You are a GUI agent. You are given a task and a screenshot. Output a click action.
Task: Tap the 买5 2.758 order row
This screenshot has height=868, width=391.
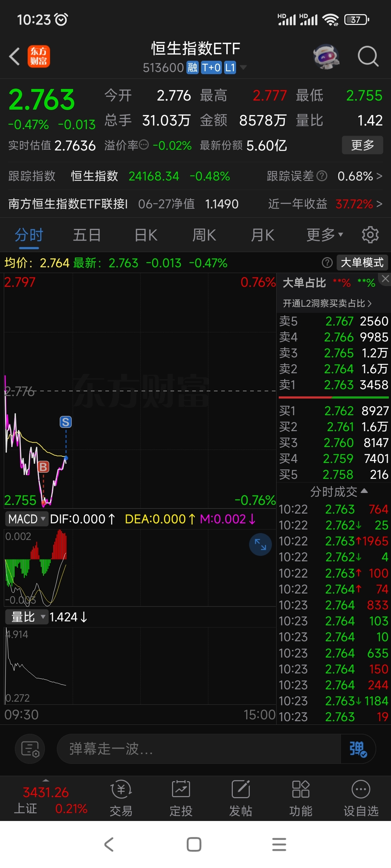coord(333,475)
